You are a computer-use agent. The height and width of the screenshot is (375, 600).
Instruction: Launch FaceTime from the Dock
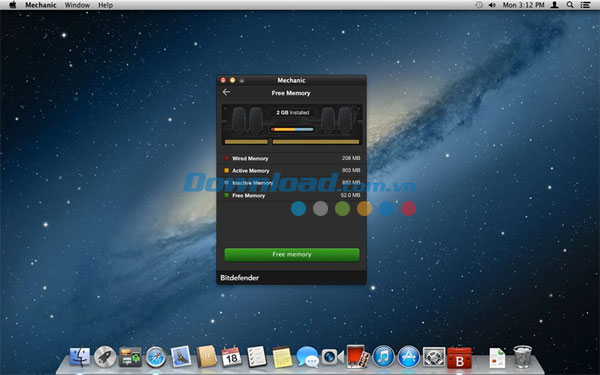[x=332, y=357]
